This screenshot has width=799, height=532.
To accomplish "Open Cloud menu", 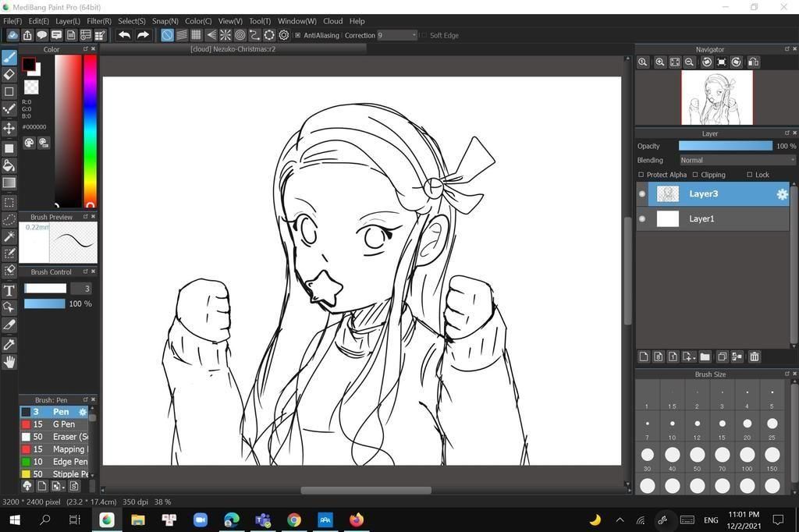I will click(332, 21).
